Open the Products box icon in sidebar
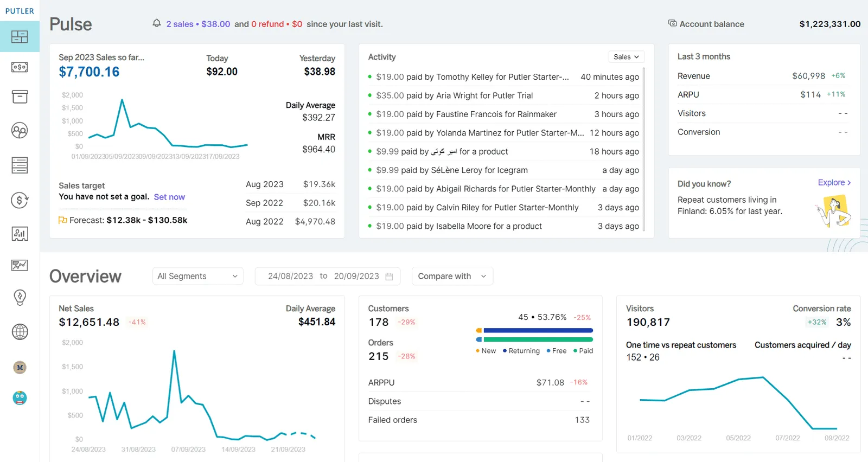Image resolution: width=868 pixels, height=462 pixels. click(x=20, y=97)
